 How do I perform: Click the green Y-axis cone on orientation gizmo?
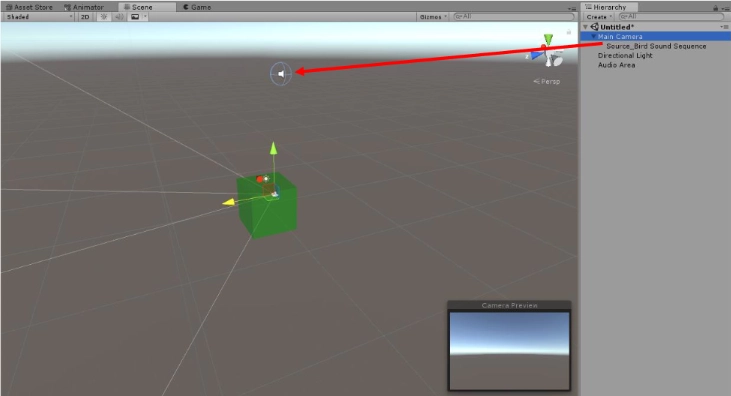(x=549, y=39)
